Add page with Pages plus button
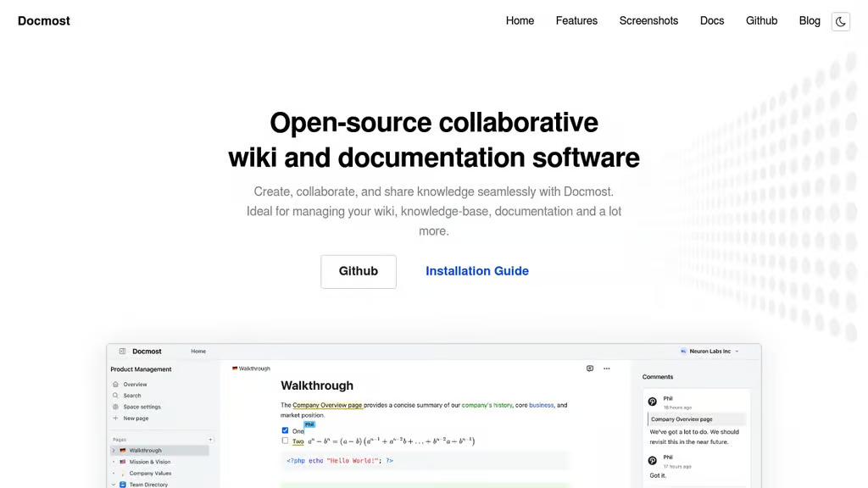Viewport: 868px width, 488px height. [x=210, y=440]
